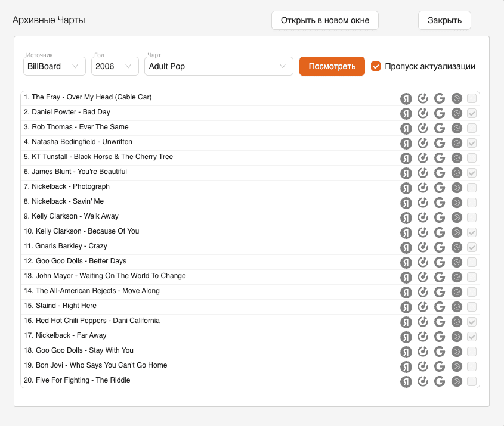Click music note icon for Because Of You row
This screenshot has width=504, height=426.
[x=423, y=232]
